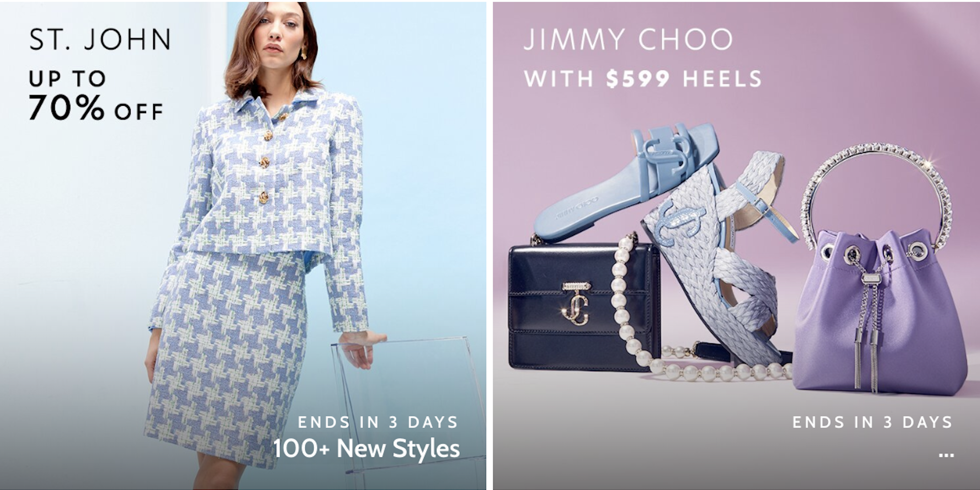Viewport: 980px width, 490px height.
Task: Click the JIMMY CHOO brand heading
Action: [628, 39]
